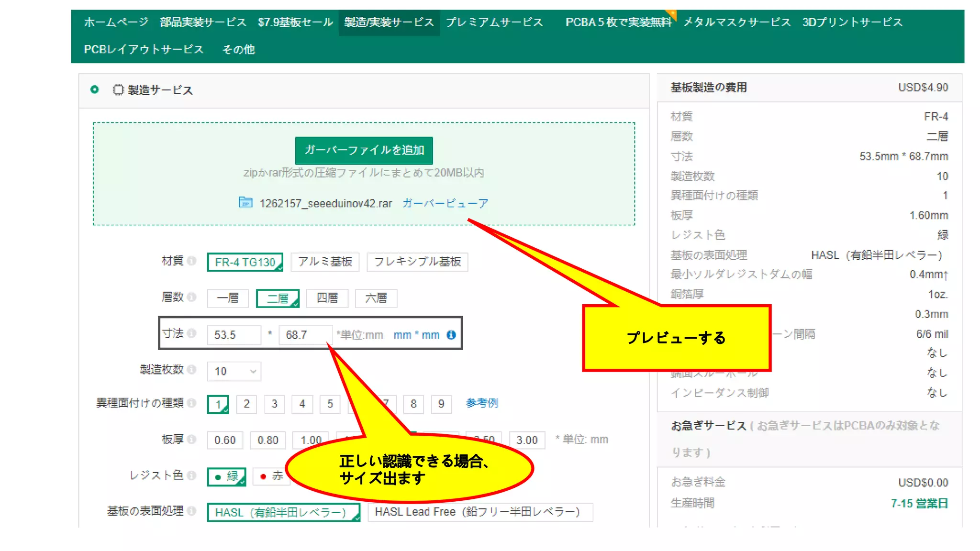980x551 pixels.
Task: Open the 製造枚数 quantity dropdown
Action: [234, 371]
